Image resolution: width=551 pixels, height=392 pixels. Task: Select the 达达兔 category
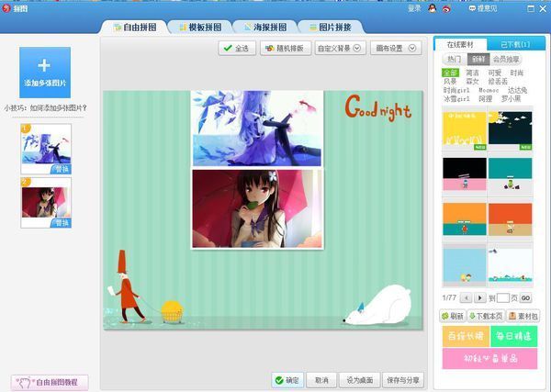click(x=518, y=90)
